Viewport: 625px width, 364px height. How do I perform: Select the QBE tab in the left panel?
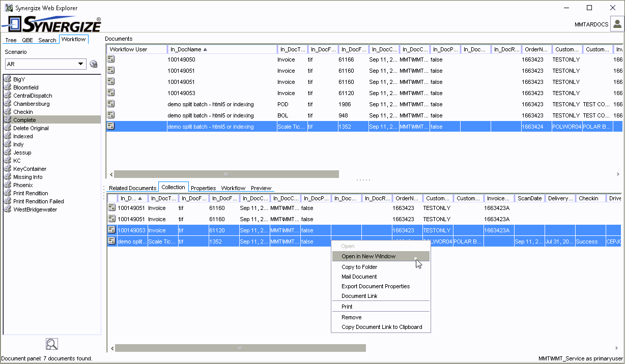coord(27,40)
